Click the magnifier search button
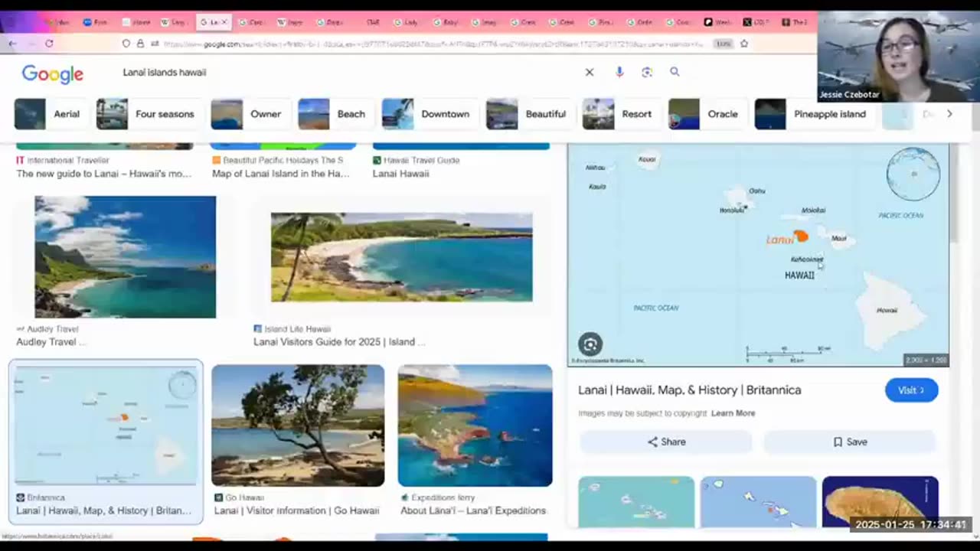Screen dimensions: 980x551 (675, 72)
